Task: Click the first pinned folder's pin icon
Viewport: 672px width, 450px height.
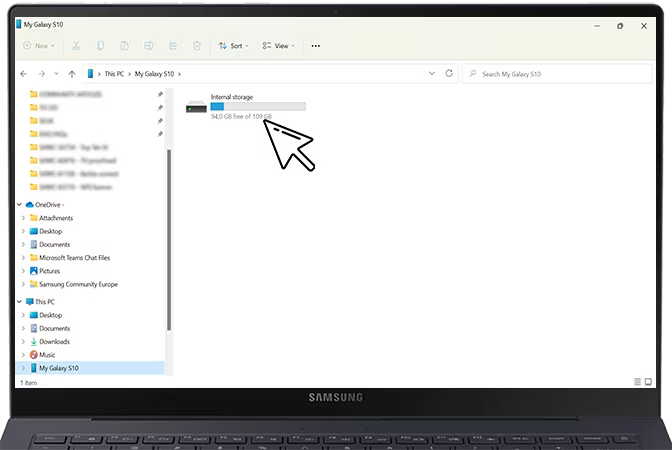Action: pos(160,94)
